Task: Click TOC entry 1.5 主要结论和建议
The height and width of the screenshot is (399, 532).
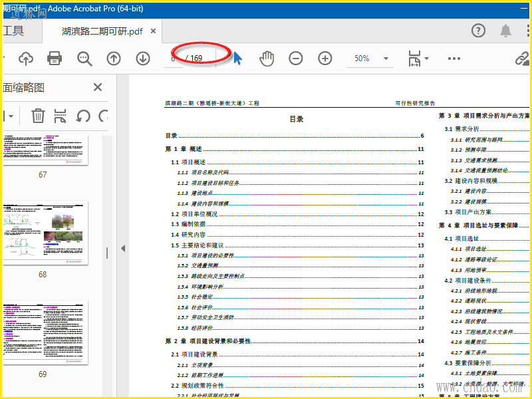Action: [x=297, y=245]
